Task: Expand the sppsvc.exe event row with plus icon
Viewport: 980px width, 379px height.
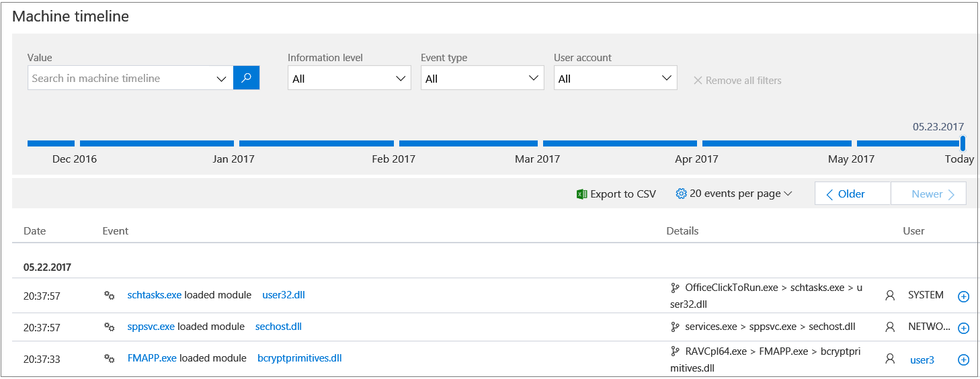Action: click(963, 328)
